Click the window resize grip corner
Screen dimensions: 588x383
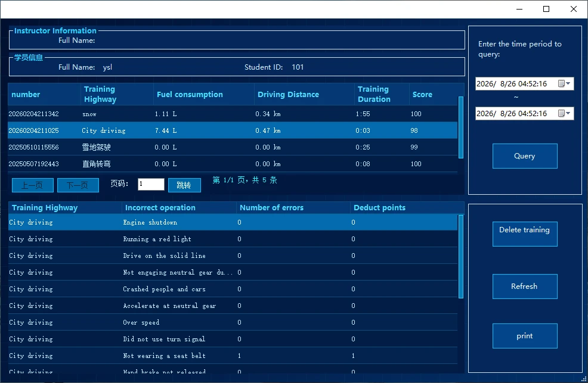(x=584, y=379)
